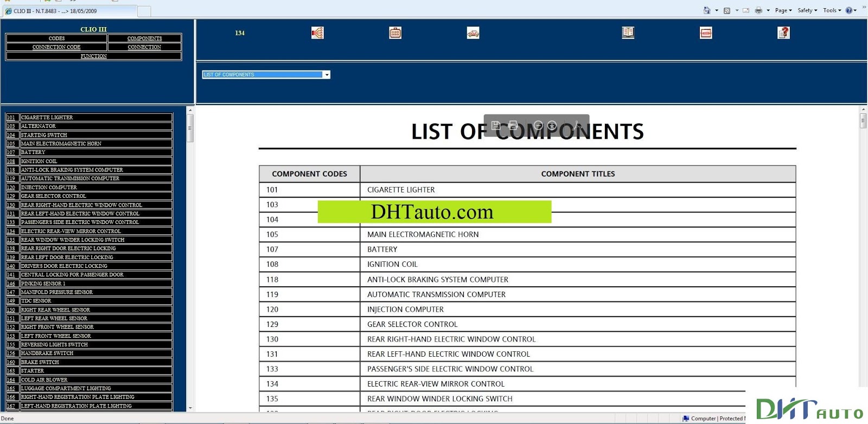The height and width of the screenshot is (424, 868).
Task: Open the Tools menu
Action: click(x=832, y=10)
